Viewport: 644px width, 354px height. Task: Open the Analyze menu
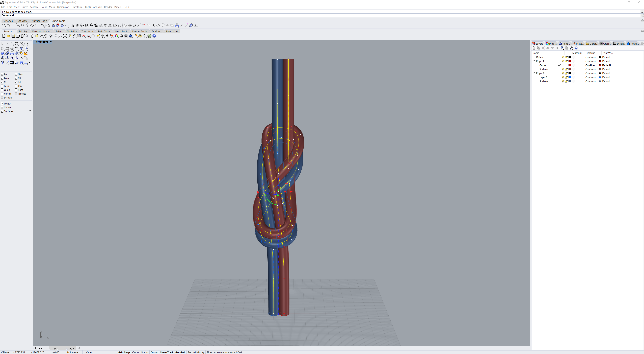tap(97, 7)
